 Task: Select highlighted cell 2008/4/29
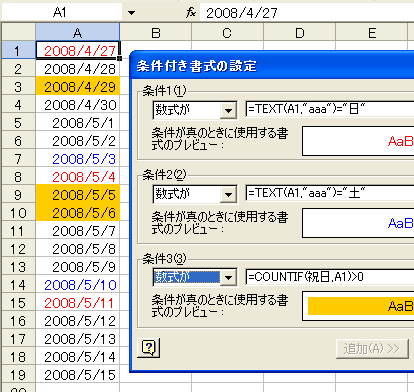coord(77,87)
